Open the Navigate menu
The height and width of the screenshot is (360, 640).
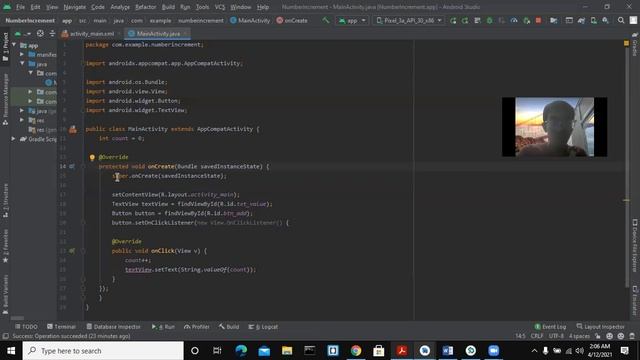pyautogui.click(x=75, y=7)
